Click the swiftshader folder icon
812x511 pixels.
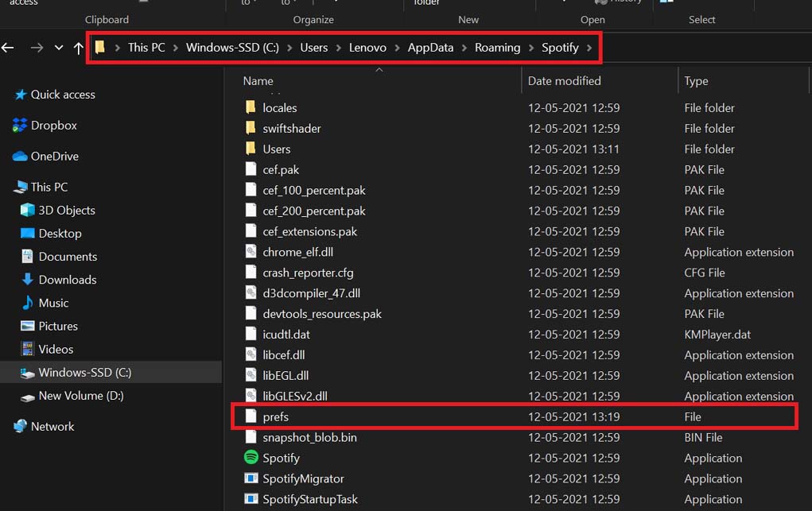251,128
